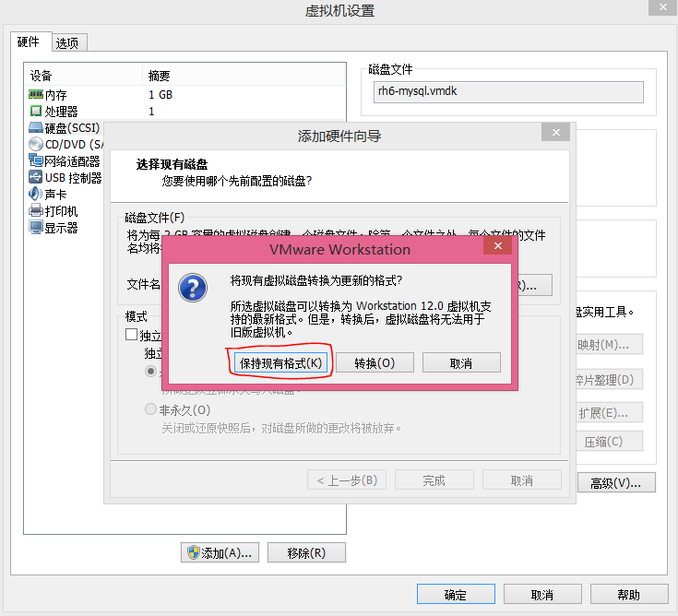
Task: Click the Defragment (碎片整理) button
Action: [609, 380]
